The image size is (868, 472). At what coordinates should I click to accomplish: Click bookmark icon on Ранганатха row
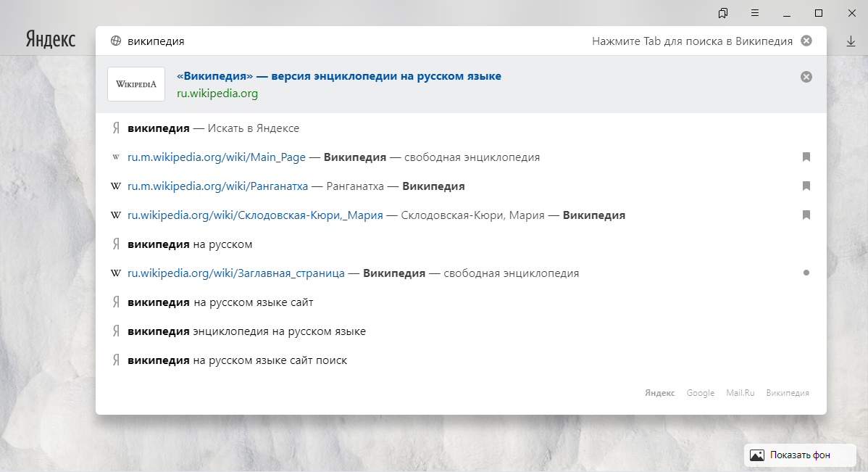pos(806,186)
